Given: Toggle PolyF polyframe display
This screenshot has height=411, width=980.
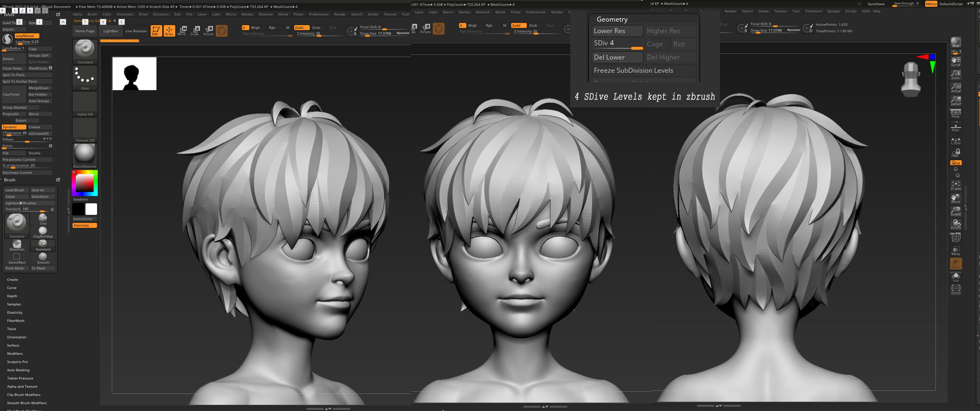Looking at the screenshot, I should pos(956,237).
